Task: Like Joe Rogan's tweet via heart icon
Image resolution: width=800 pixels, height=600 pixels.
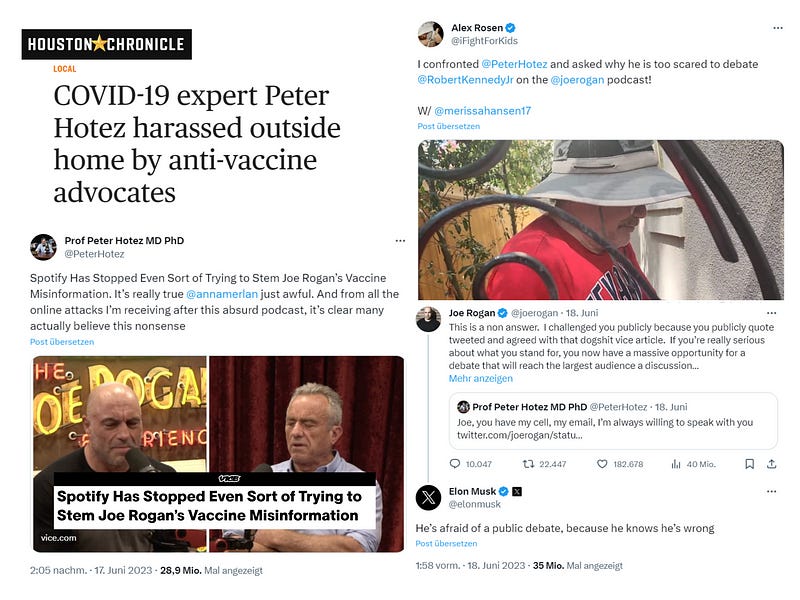Action: tap(602, 464)
